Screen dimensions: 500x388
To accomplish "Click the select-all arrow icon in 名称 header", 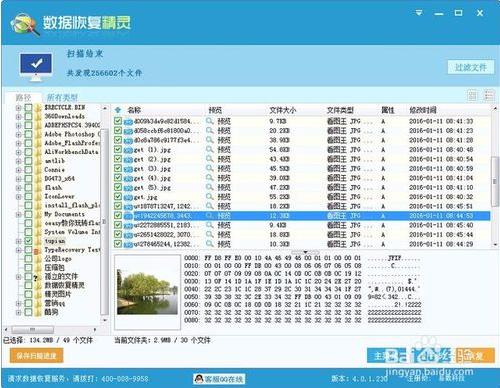I will click(118, 110).
